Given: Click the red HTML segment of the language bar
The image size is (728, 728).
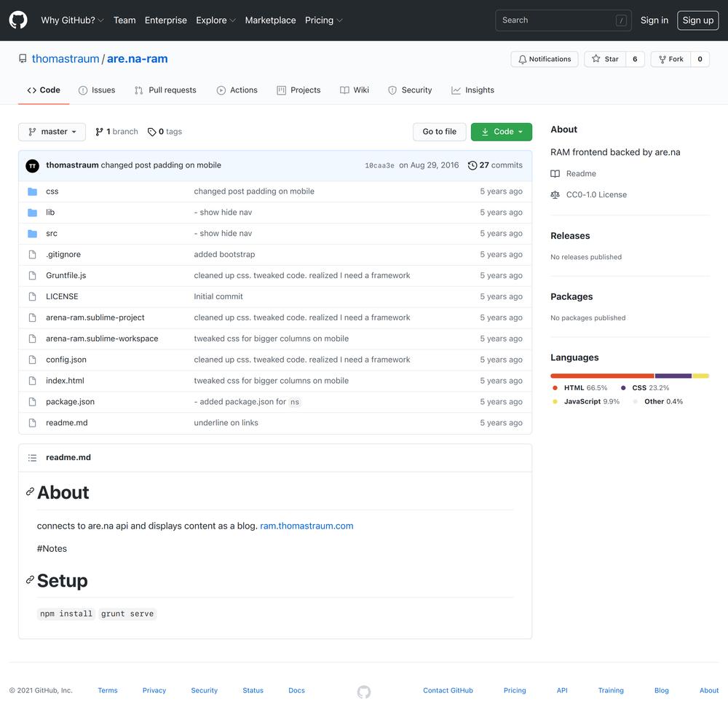Looking at the screenshot, I should tap(602, 376).
